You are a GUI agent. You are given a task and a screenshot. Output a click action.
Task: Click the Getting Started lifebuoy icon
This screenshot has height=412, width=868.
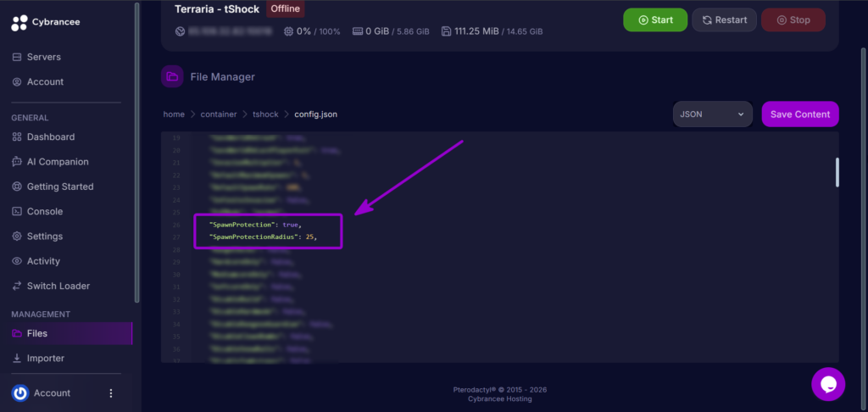coord(17,187)
